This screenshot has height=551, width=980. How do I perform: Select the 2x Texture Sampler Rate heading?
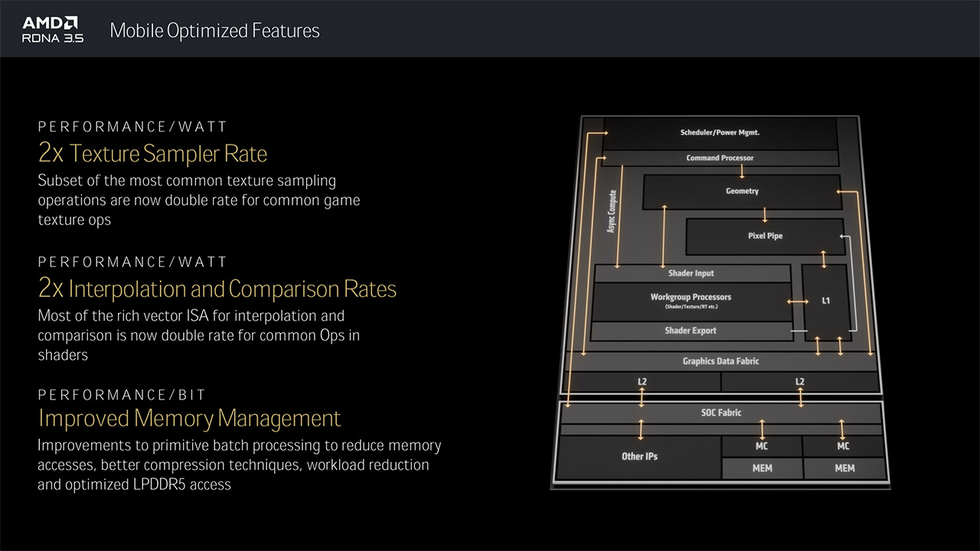click(152, 154)
